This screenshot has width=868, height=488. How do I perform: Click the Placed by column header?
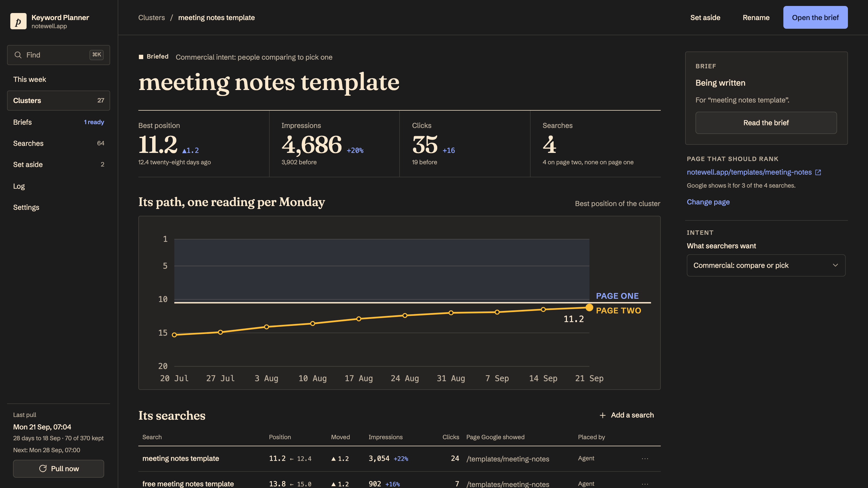[x=591, y=437]
